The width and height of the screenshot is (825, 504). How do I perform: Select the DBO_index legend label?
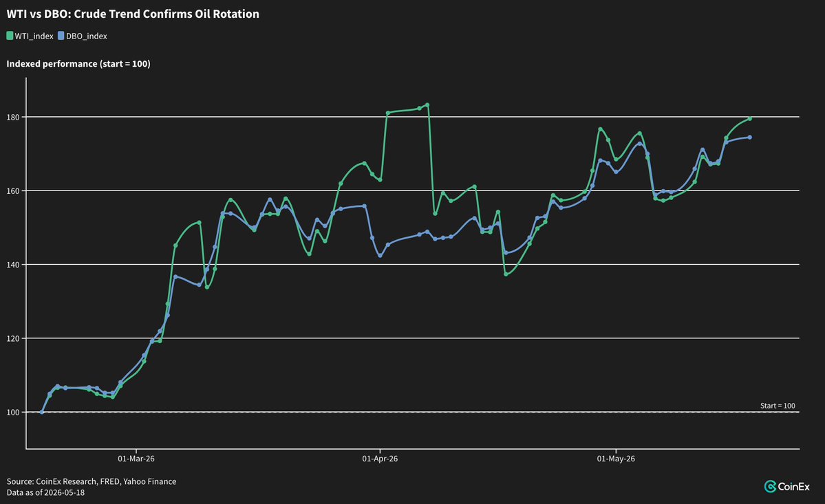86,36
